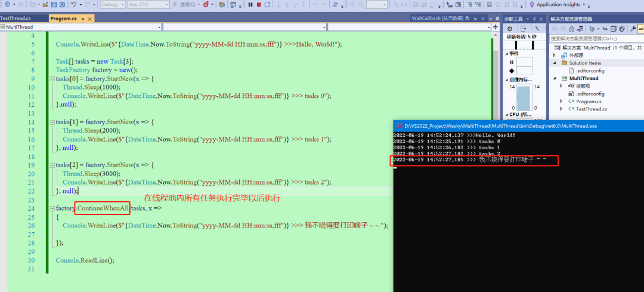Collapse the tasks[0] StartNew code block
The height and width of the screenshot is (292, 644).
[52, 79]
